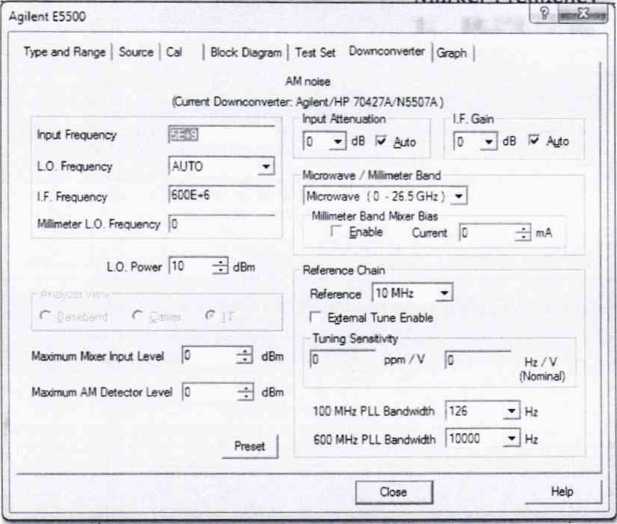Click the Tuning Sensitivity ppm / V field
Viewport: 617px width, 524px height.
343,359
